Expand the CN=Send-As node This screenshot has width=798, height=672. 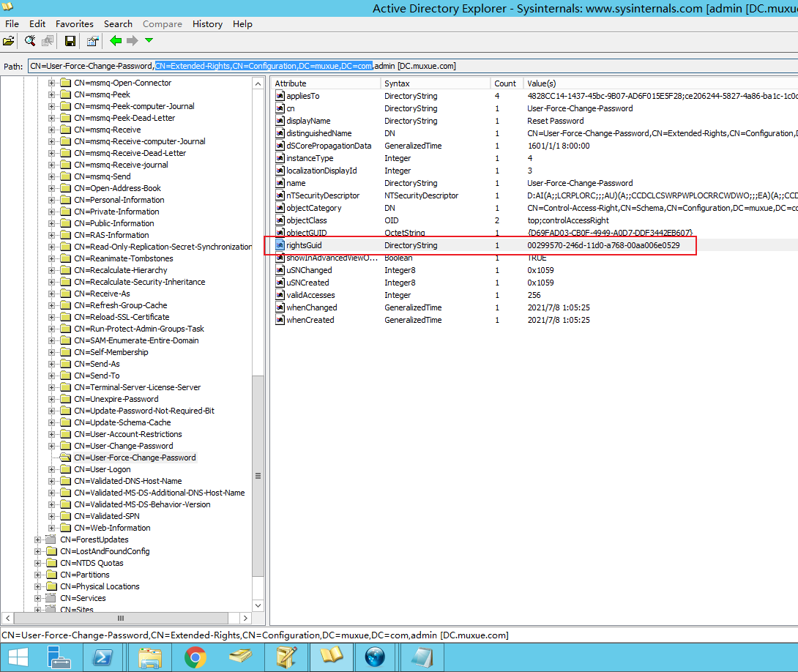tap(51, 364)
